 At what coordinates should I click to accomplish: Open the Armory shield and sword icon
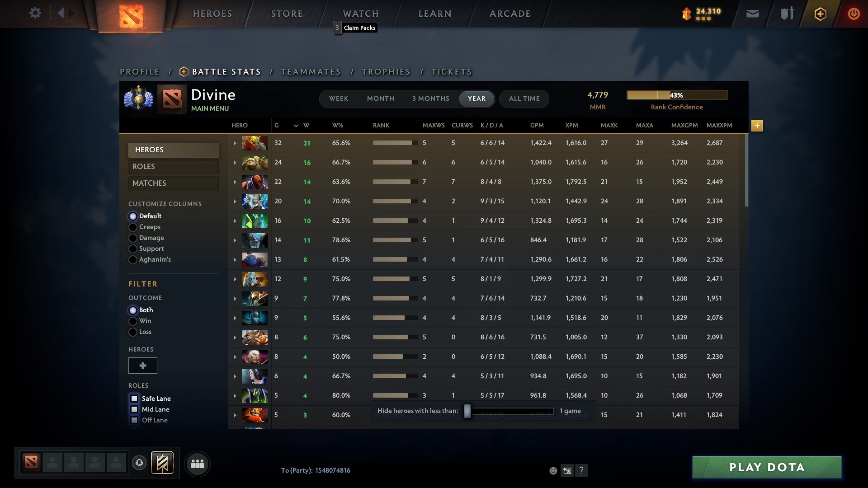pyautogui.click(x=786, y=13)
